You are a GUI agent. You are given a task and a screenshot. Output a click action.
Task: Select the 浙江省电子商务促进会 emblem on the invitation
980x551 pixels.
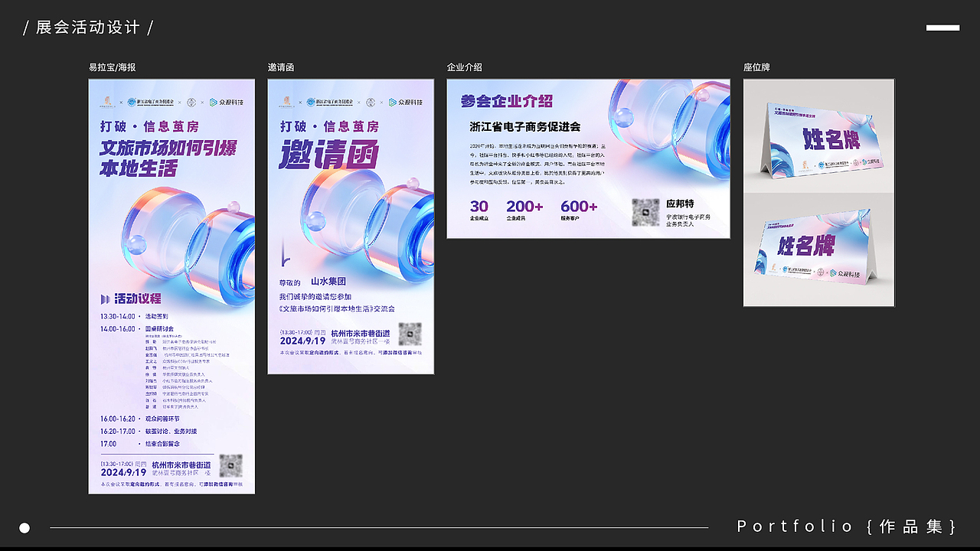311,102
